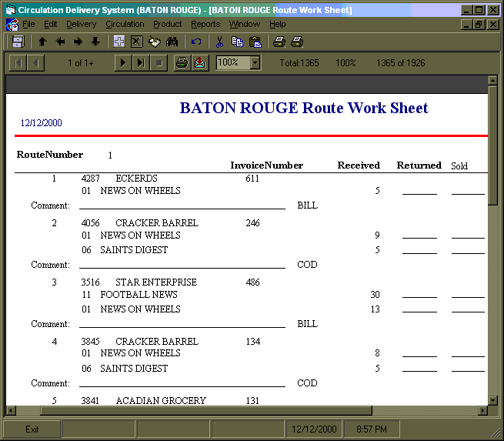Image resolution: width=504 pixels, height=441 pixels.
Task: Click invoice number 486
Action: [252, 282]
